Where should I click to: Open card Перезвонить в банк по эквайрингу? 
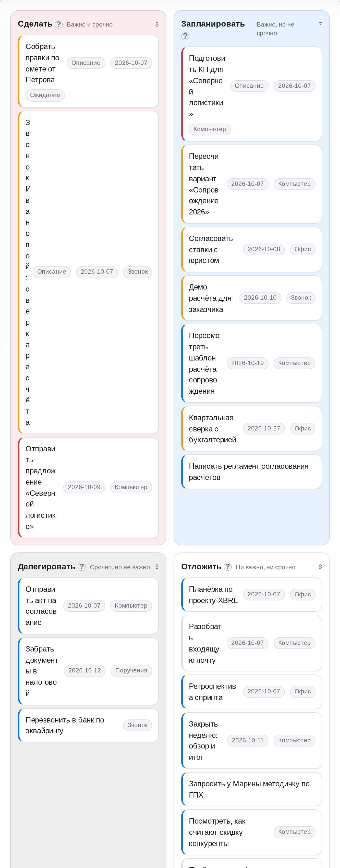point(88,725)
